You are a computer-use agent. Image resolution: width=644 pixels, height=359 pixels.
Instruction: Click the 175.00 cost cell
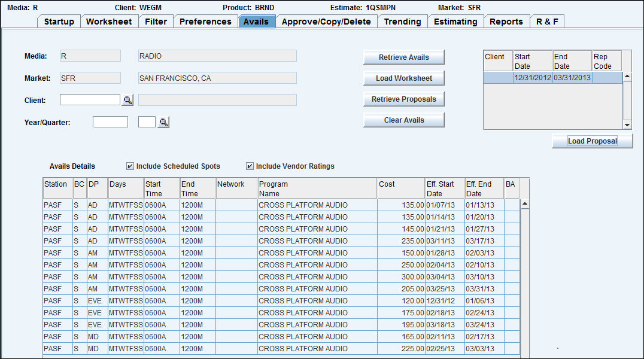[401, 312]
